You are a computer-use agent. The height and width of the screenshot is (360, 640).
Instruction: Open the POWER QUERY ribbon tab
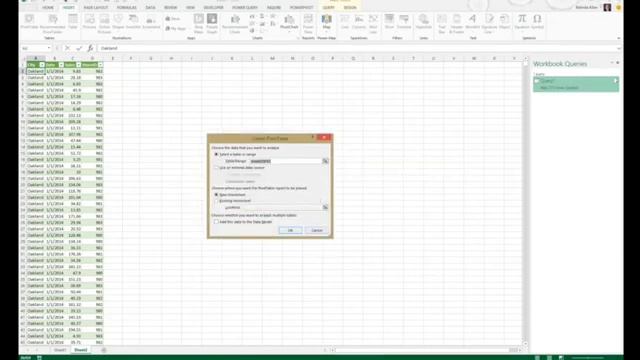coord(245,8)
